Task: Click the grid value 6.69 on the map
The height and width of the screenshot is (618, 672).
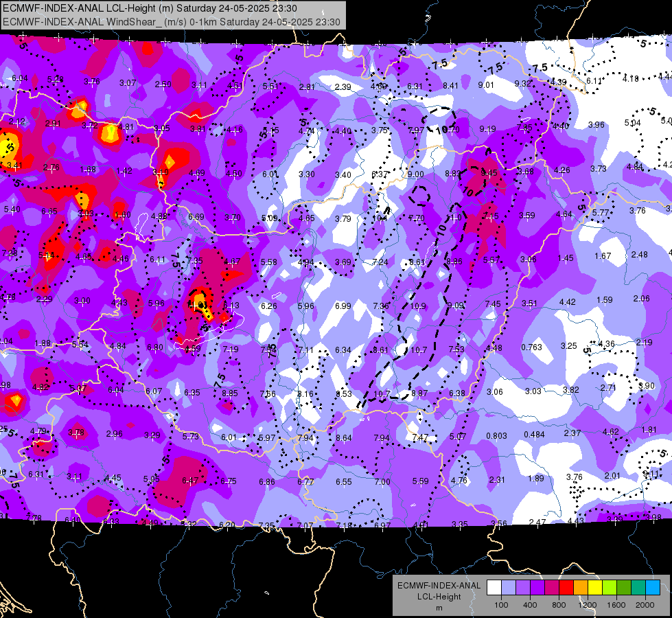Action: pyautogui.click(x=196, y=216)
